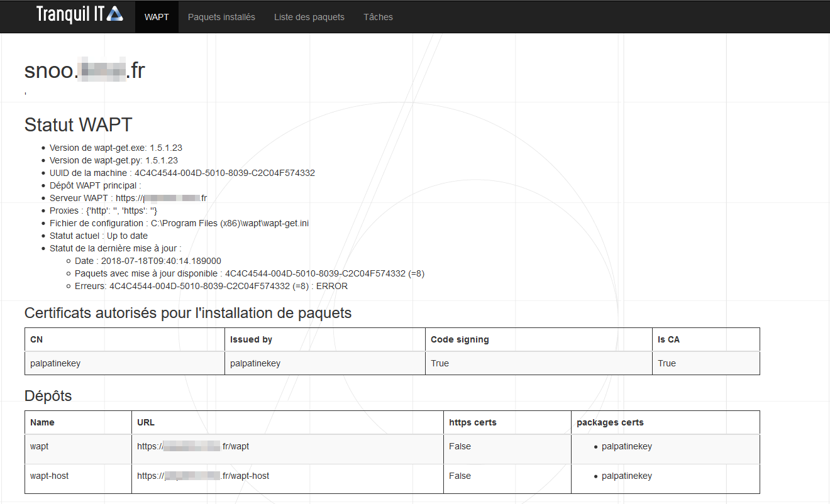Screen dimensions: 830x504
Task: Click the Fichier de configuration path
Action: pos(179,223)
